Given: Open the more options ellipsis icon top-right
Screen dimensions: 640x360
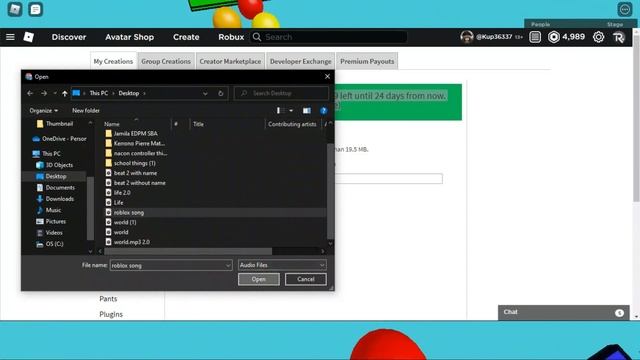Looking at the screenshot, I should 624,9.
